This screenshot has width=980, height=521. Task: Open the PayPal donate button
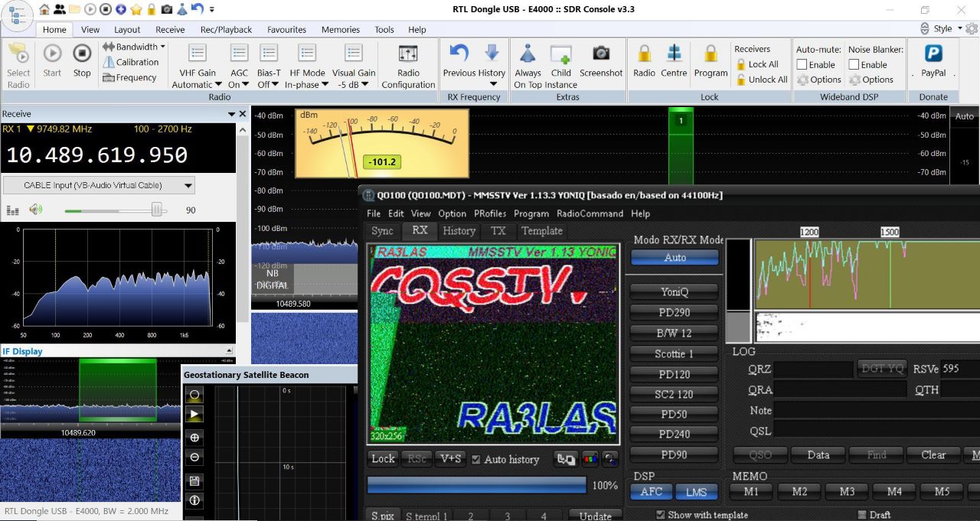(x=933, y=61)
